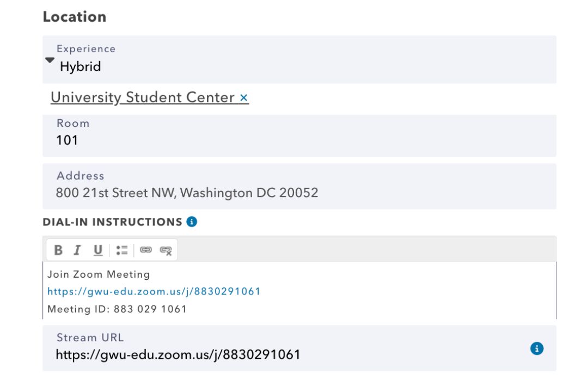Click into the Room input field
The image size is (588, 392).
point(218,139)
